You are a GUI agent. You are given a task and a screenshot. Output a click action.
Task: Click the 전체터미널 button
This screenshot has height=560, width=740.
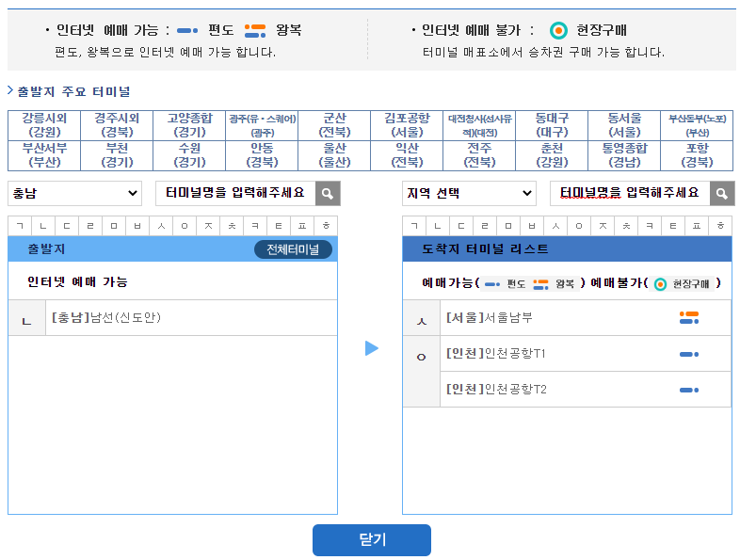[293, 249]
